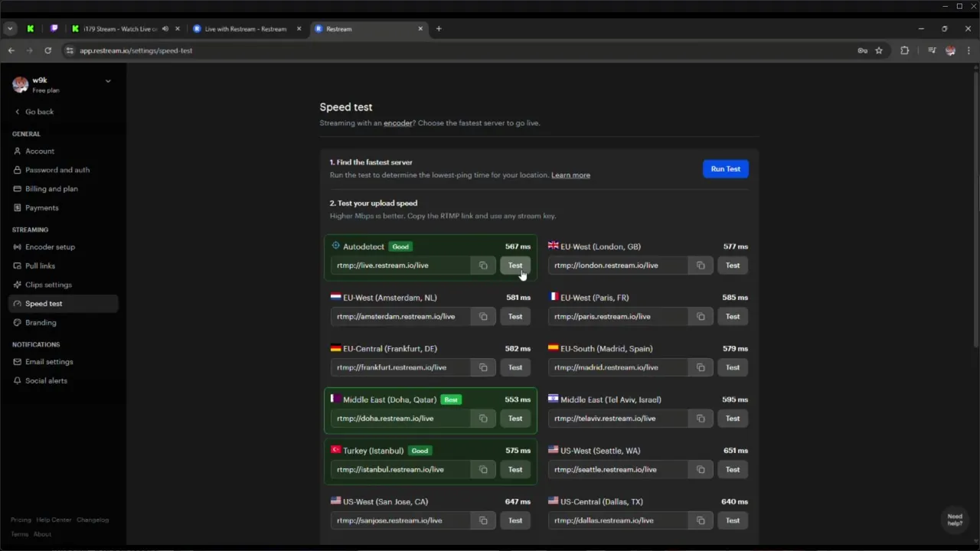The width and height of the screenshot is (980, 551).
Task: Copy the Istanbul RTMP link
Action: 483,470
